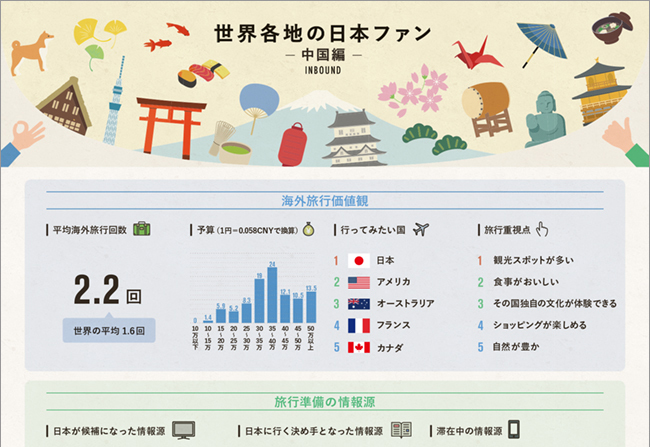The width and height of the screenshot is (650, 447).
Task: Click the red origami crane illustration
Action: coord(477,54)
